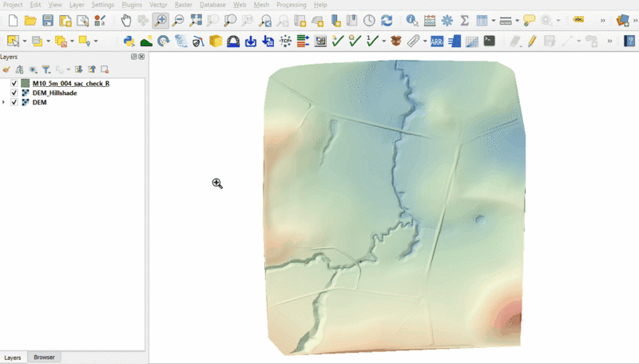The width and height of the screenshot is (639, 364).
Task: Open the Select Features dropdown arrow
Action: tap(25, 41)
